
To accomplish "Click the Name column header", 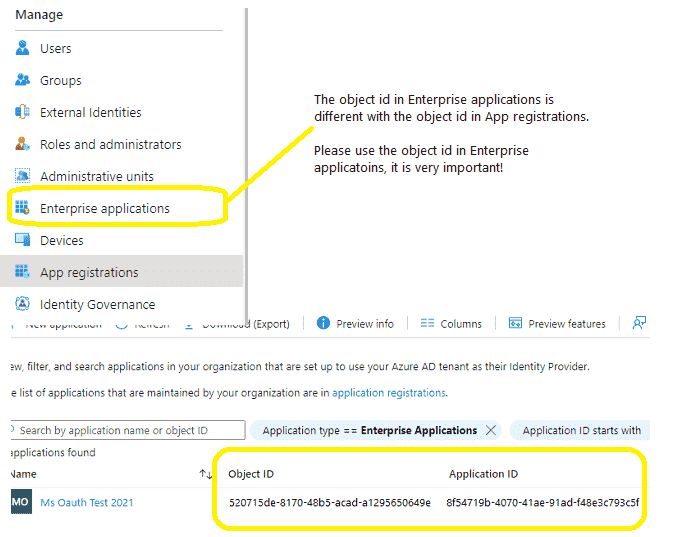I will [x=23, y=474].
